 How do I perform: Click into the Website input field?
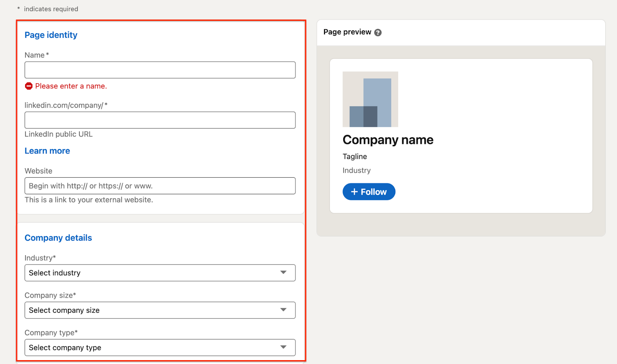tap(160, 186)
